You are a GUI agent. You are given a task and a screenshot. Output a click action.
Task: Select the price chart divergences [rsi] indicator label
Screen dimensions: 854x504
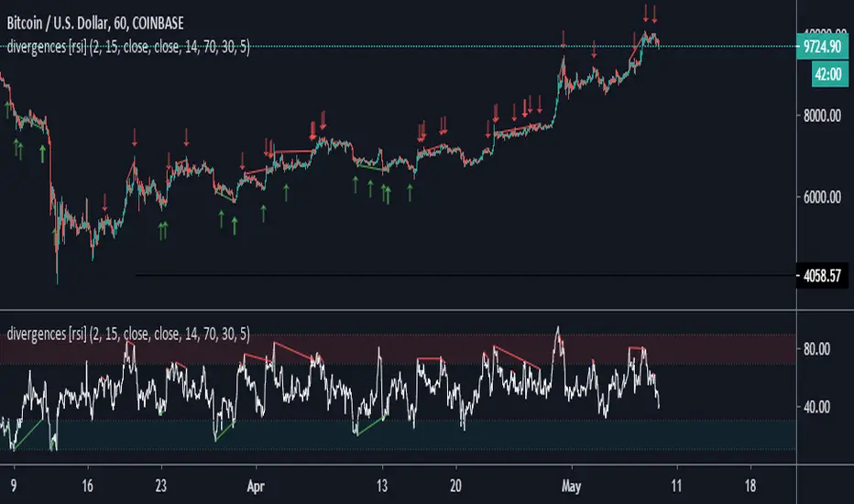point(128,47)
